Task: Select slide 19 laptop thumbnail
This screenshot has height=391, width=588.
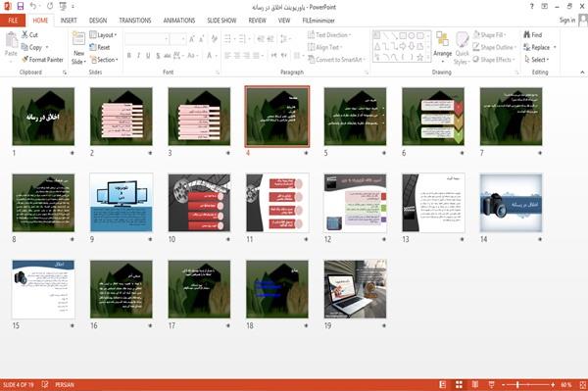Action: (x=355, y=289)
